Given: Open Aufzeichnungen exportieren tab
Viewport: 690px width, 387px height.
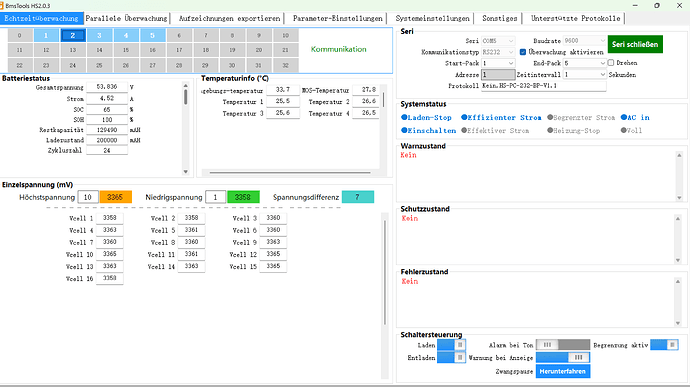Looking at the screenshot, I should [229, 18].
